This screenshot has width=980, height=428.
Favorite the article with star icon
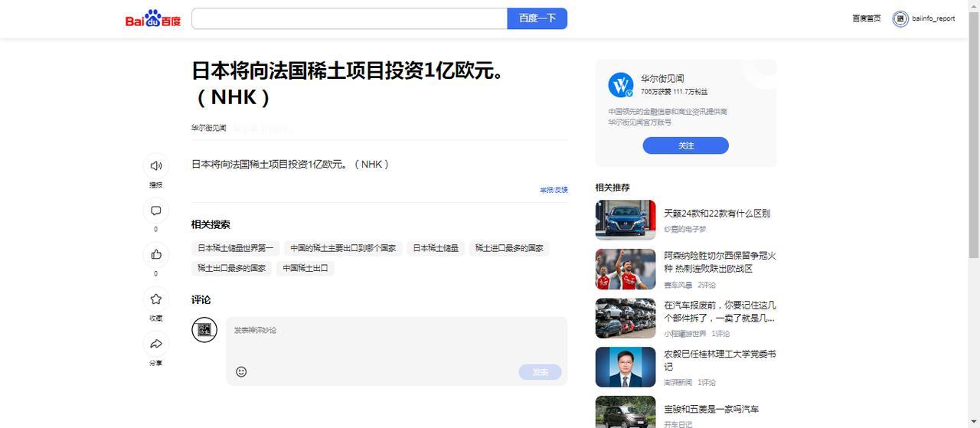156,299
